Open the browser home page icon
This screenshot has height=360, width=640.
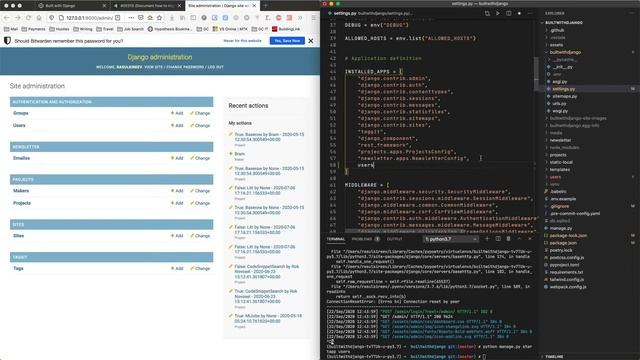[39, 18]
